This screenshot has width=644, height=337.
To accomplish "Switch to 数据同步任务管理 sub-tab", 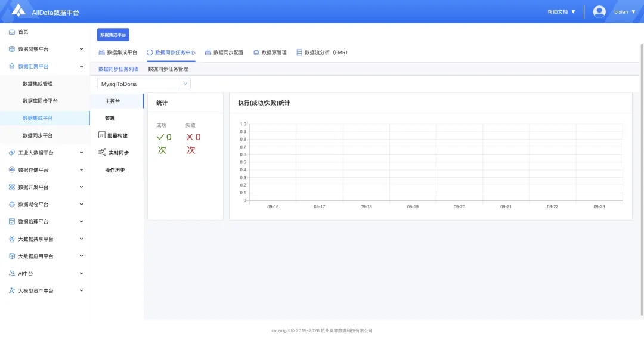I will click(168, 69).
